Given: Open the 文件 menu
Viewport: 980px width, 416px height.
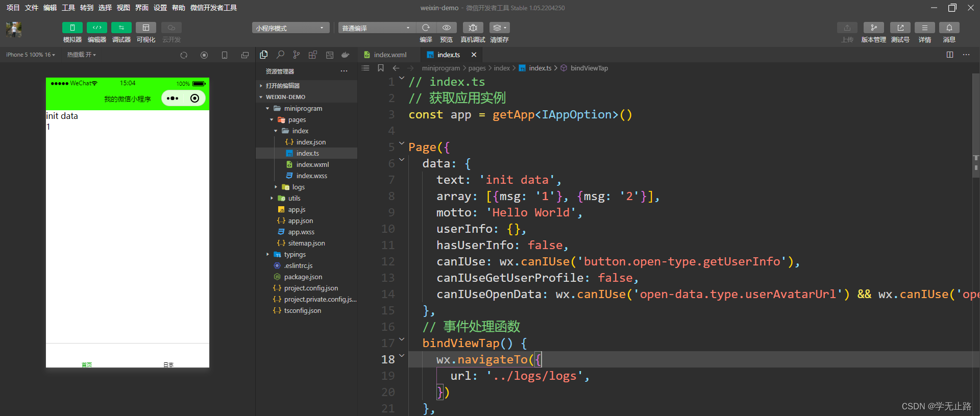Looking at the screenshot, I should (32, 8).
